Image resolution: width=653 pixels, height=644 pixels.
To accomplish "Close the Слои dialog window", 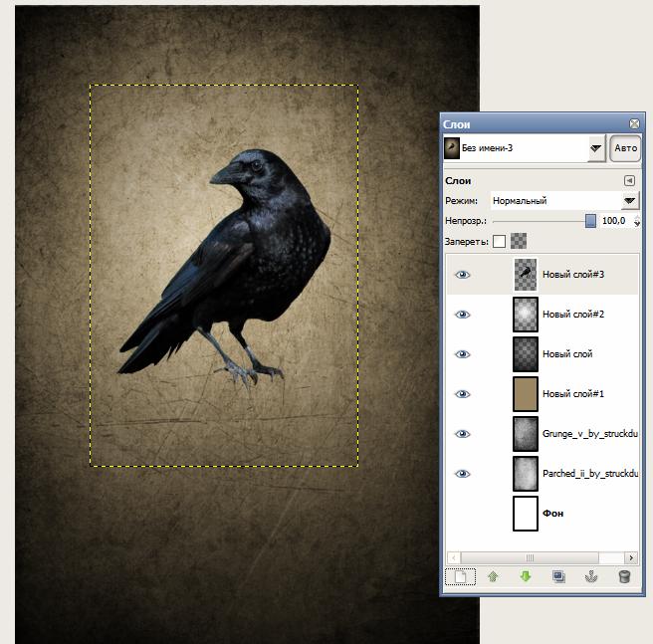I will point(634,123).
